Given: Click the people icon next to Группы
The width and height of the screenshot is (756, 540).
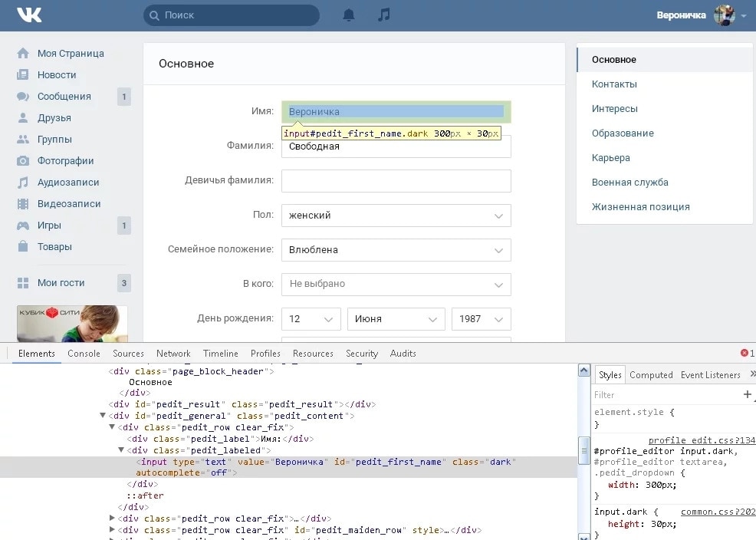Looking at the screenshot, I should 23,140.
